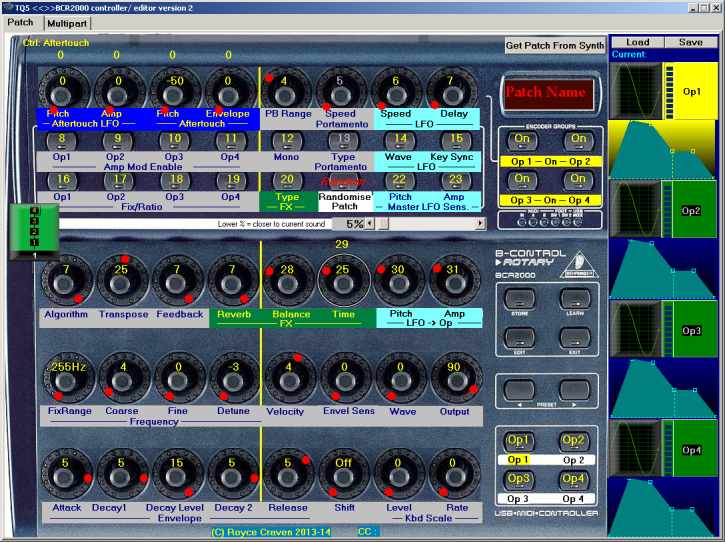Open the Patch tab
This screenshot has height=542, width=725.
(20, 21)
